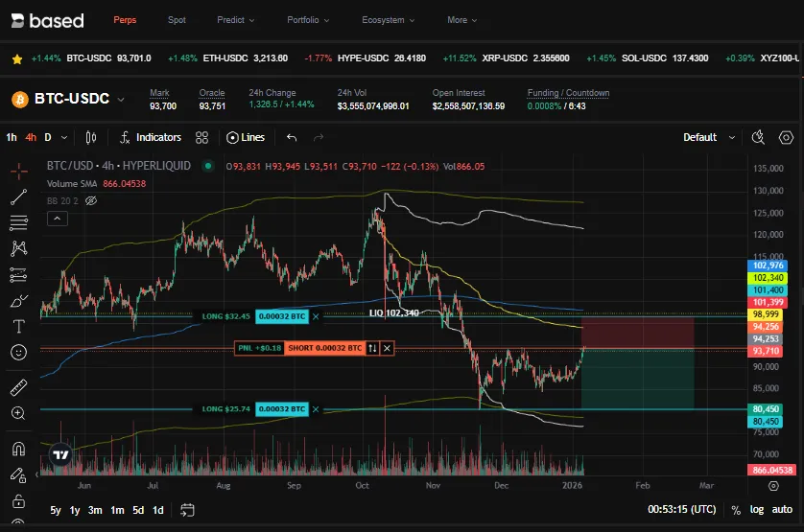Select the trend line drawing tool
This screenshot has width=804, height=532.
17,197
